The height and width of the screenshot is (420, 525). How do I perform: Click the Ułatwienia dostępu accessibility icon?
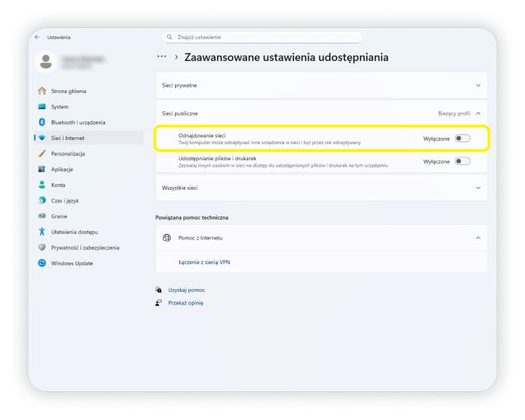pyautogui.click(x=42, y=232)
